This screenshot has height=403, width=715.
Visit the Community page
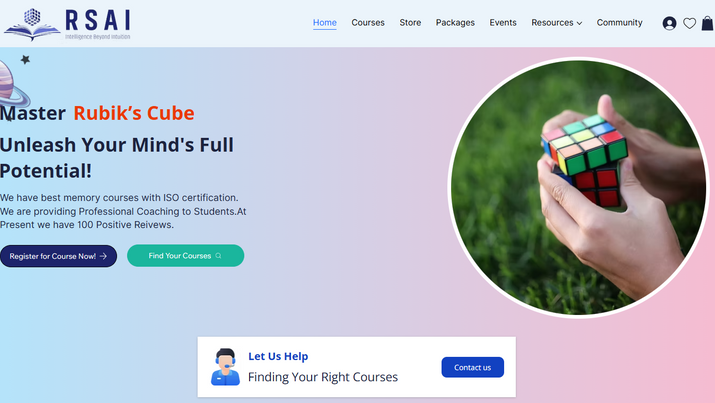click(x=620, y=22)
